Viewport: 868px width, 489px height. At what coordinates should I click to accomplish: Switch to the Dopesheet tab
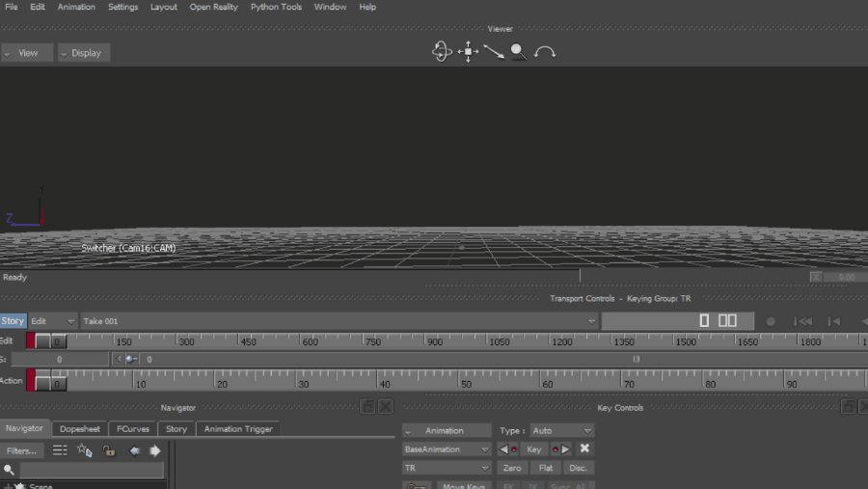coord(80,428)
